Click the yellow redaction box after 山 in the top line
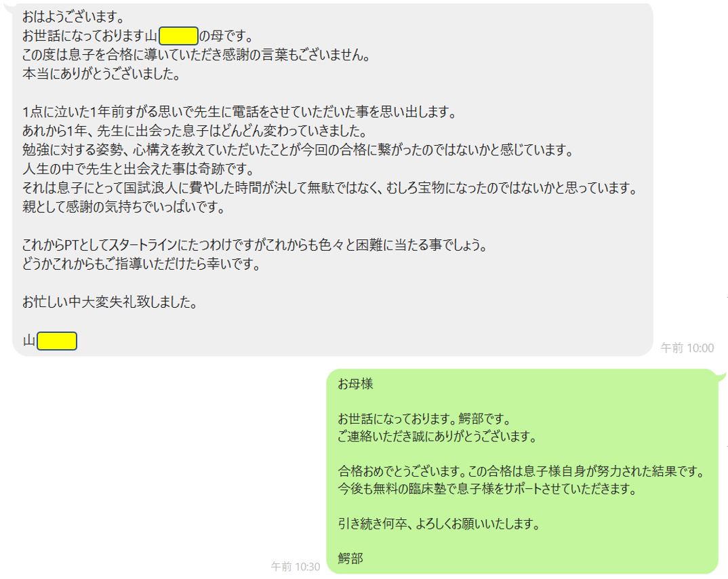Image resolution: width=728 pixels, height=579 pixels. tap(178, 36)
